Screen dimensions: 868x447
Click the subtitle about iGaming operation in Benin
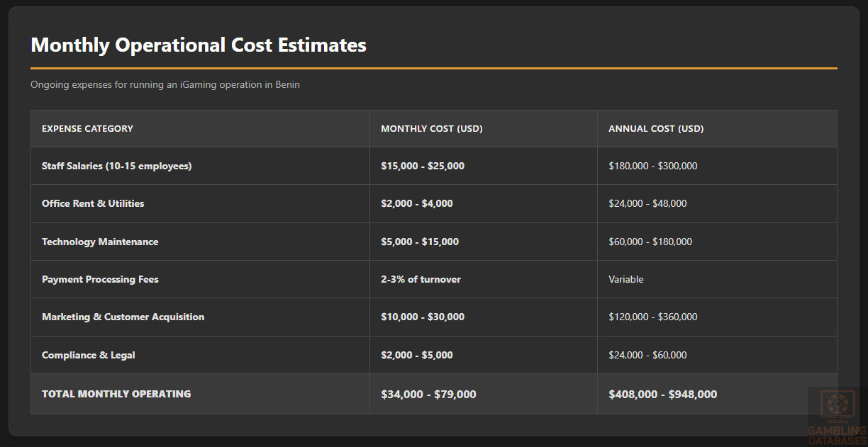pos(165,85)
